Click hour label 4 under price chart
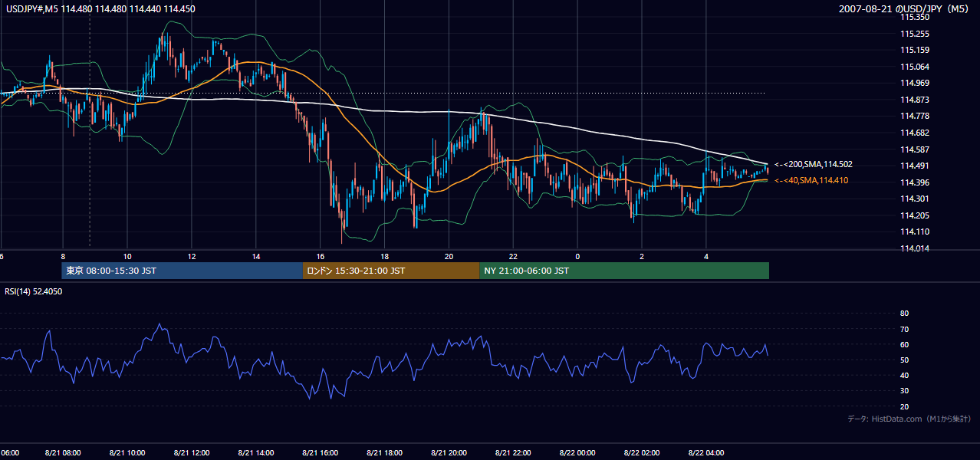The height and width of the screenshot is (460, 980). click(x=706, y=256)
